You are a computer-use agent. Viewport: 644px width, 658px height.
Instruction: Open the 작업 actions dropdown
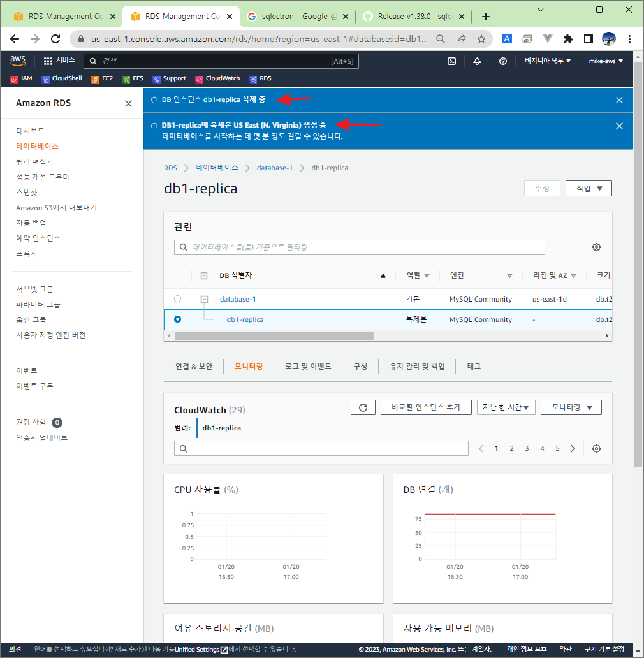pos(588,189)
